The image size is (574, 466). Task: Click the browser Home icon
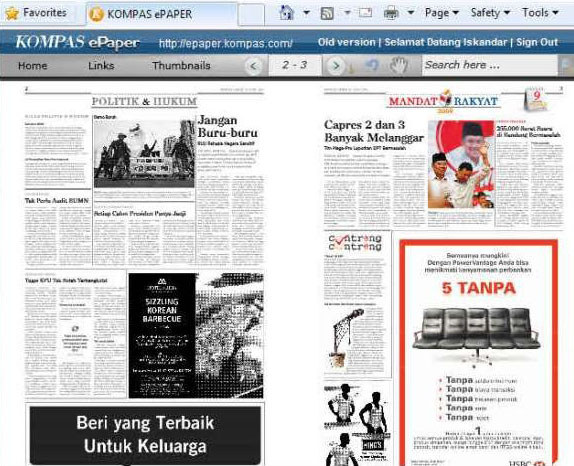(287, 13)
